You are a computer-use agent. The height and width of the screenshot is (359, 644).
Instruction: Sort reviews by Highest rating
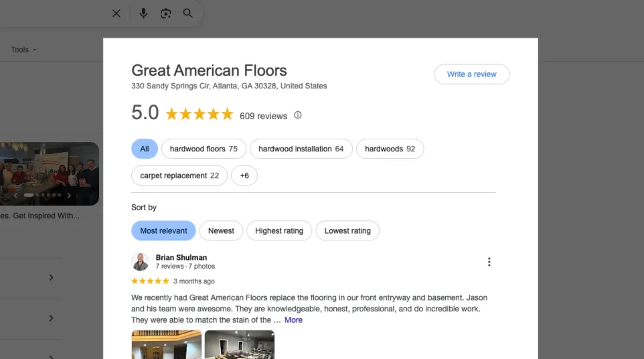(x=279, y=231)
